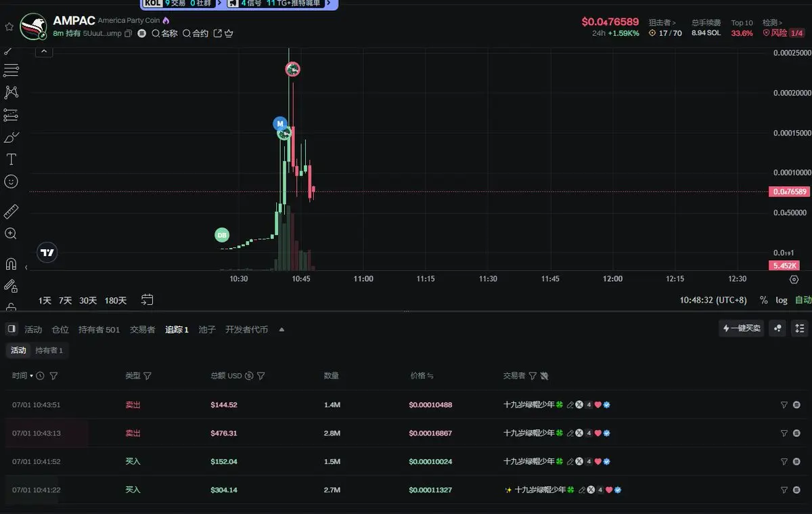Search token by 合约

[196, 33]
